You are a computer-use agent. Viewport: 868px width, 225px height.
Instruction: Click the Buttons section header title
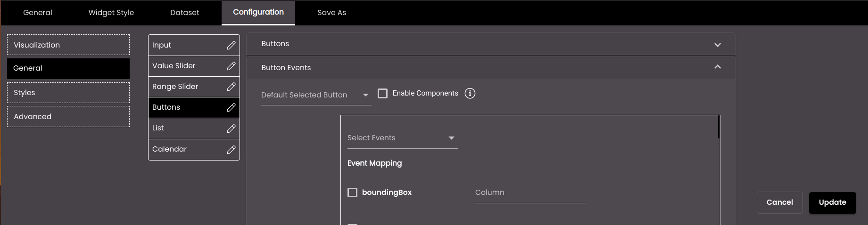click(275, 44)
